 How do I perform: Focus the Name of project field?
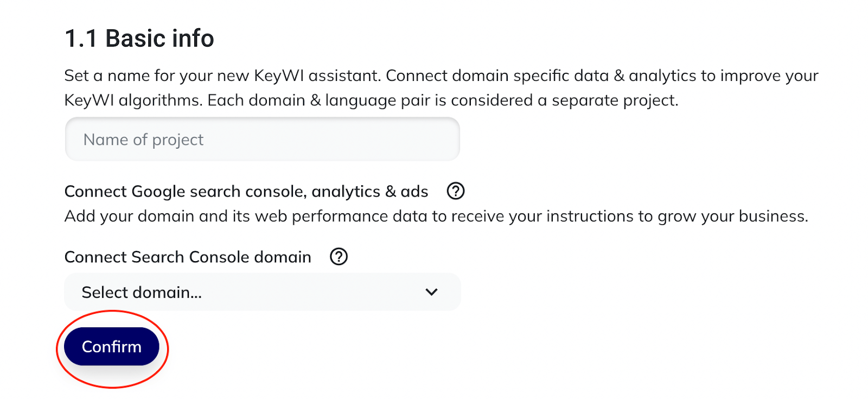262,140
